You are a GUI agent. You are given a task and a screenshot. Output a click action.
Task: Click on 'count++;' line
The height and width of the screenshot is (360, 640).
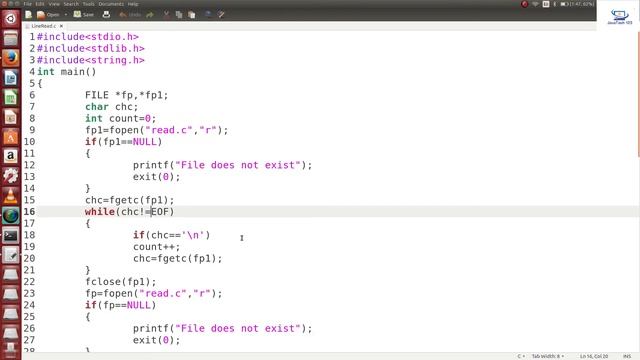(156, 247)
